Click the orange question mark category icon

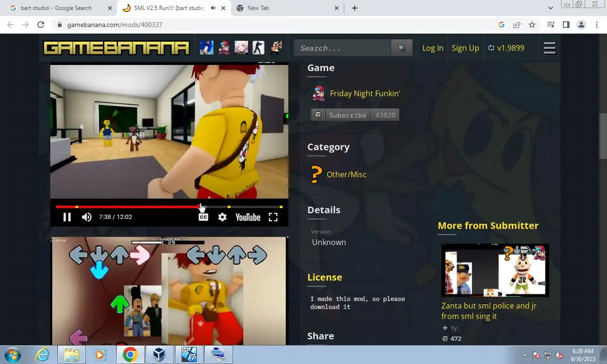tap(316, 174)
